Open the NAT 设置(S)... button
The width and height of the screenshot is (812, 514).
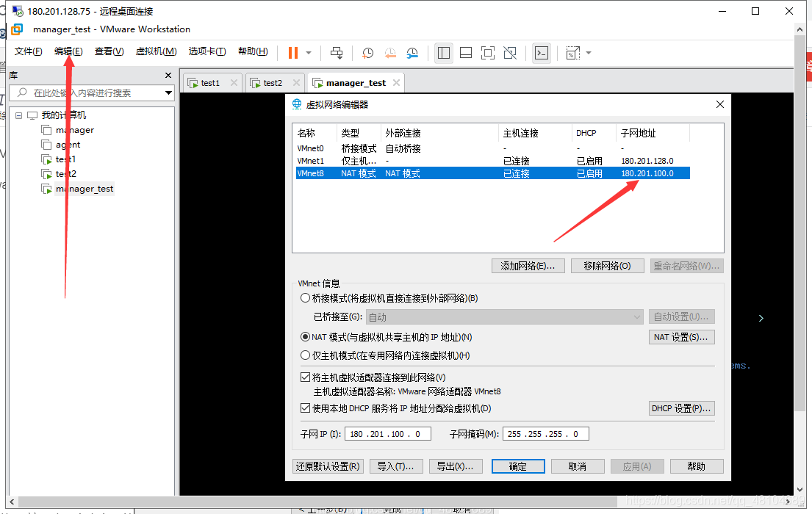click(681, 337)
